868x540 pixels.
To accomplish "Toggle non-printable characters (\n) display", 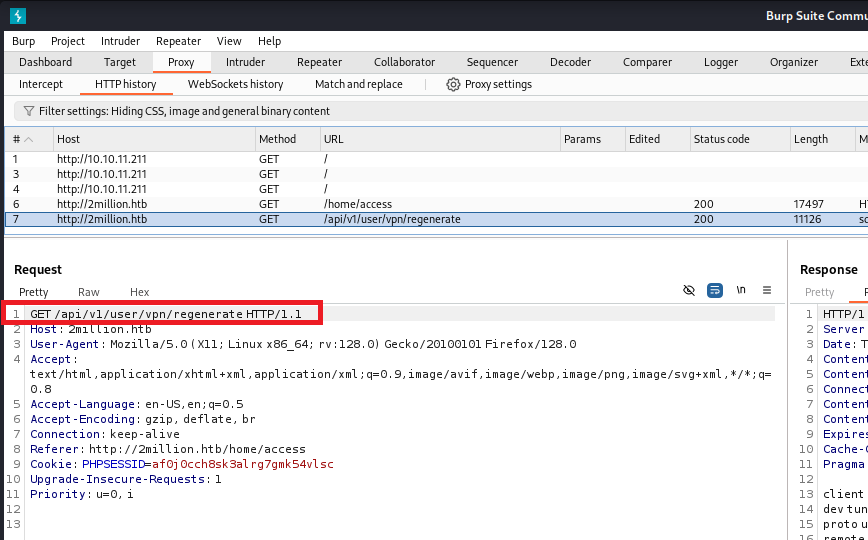I will pyautogui.click(x=741, y=290).
